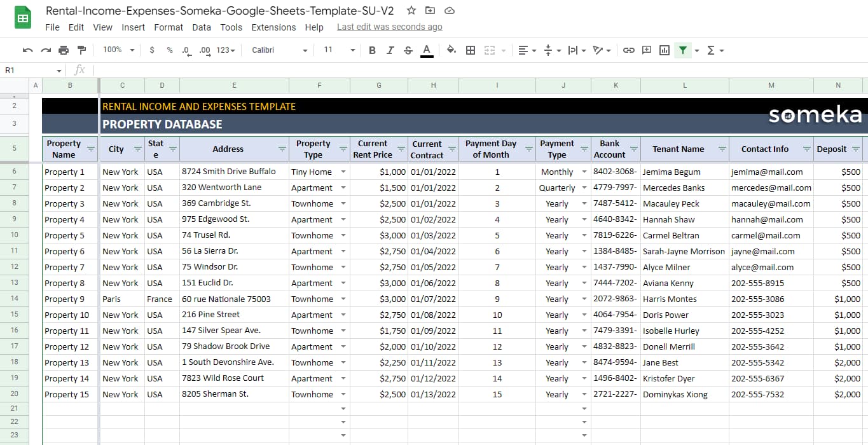
Task: Open the Extensions menu
Action: (x=273, y=27)
